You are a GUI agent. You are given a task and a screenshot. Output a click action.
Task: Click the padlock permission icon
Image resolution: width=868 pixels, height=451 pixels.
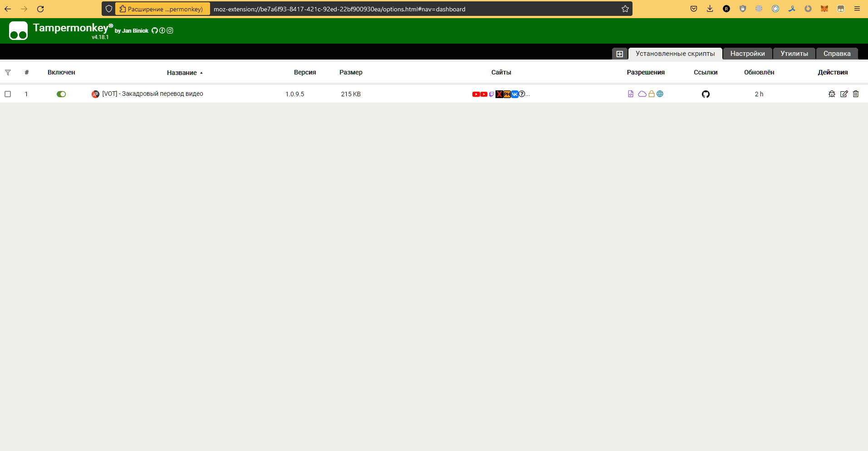point(652,94)
